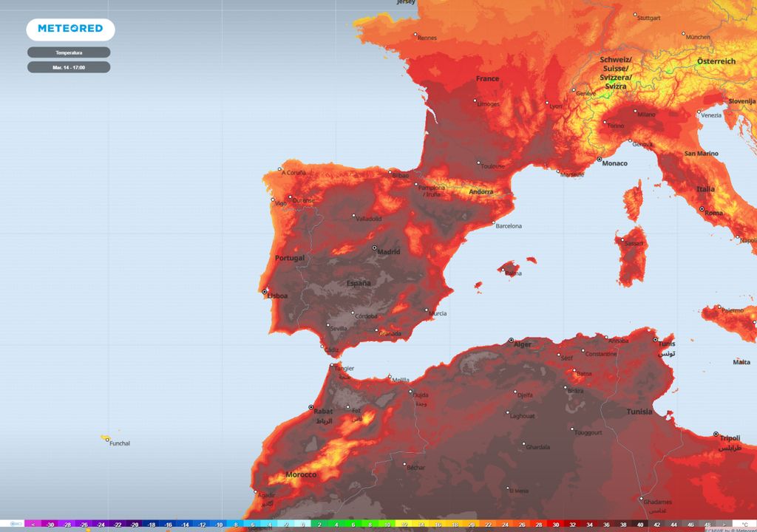Click the Andorra label

481,191
